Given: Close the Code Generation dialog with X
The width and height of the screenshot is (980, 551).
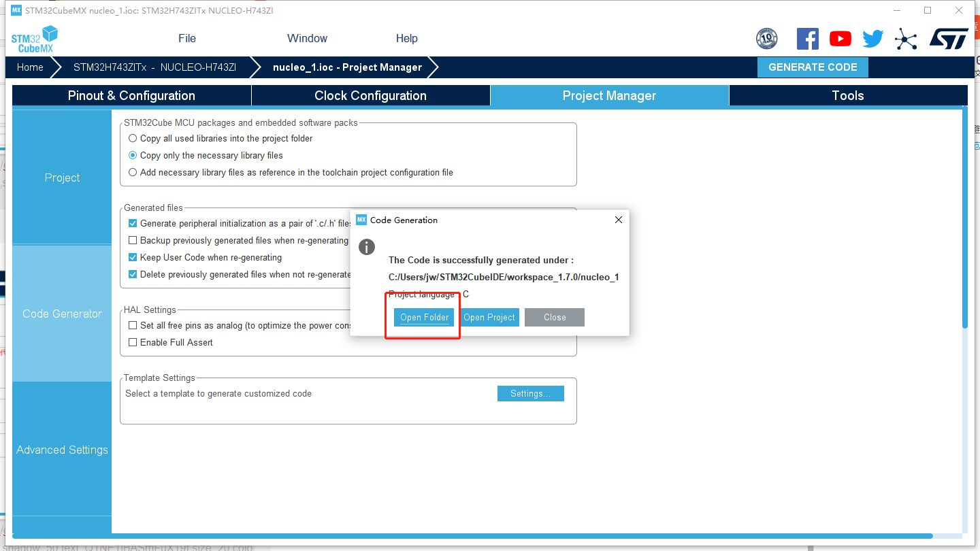Looking at the screenshot, I should coord(619,220).
